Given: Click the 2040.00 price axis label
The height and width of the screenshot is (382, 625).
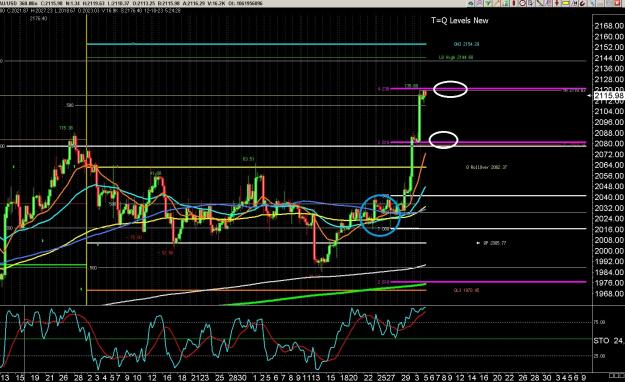Looking at the screenshot, I should click(x=609, y=197).
